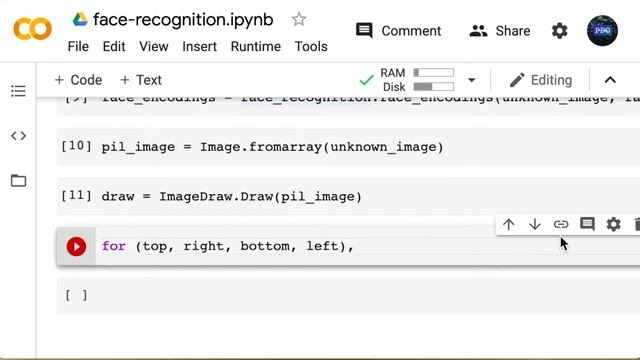
Task: View RAM usage bar
Action: coord(433,73)
